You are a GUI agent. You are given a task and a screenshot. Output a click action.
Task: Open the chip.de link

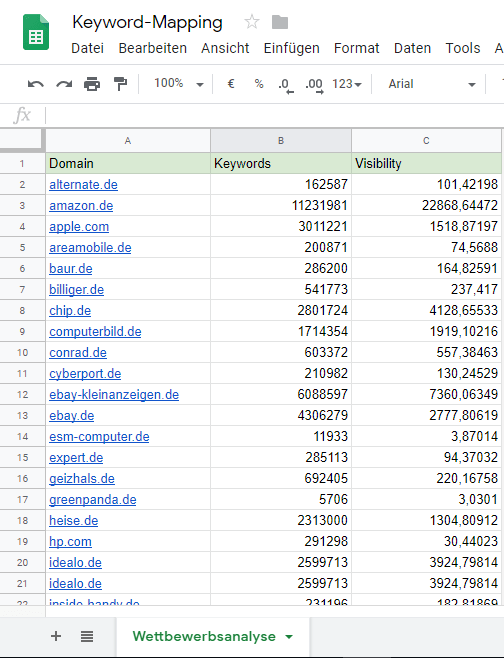click(70, 311)
